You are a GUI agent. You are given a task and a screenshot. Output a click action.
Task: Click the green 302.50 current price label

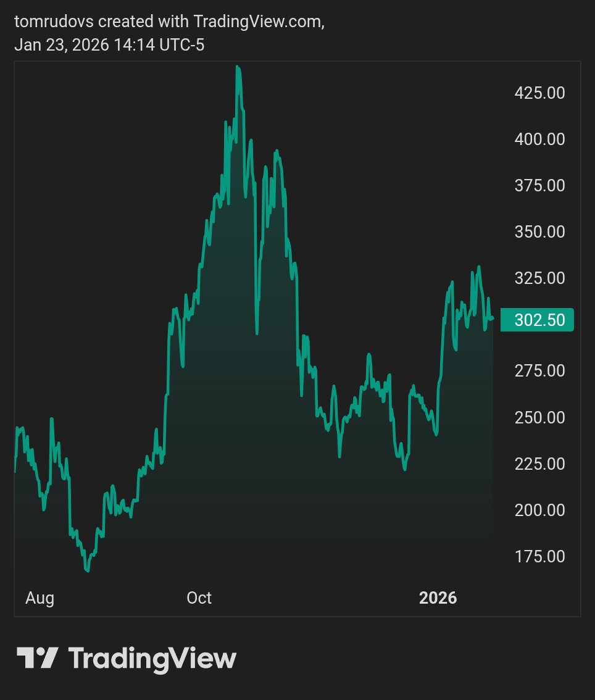(x=537, y=320)
